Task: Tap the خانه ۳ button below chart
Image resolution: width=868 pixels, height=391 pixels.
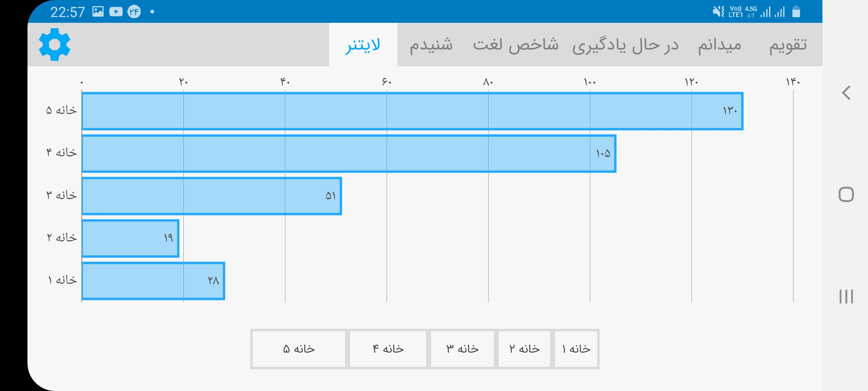Action: [462, 349]
